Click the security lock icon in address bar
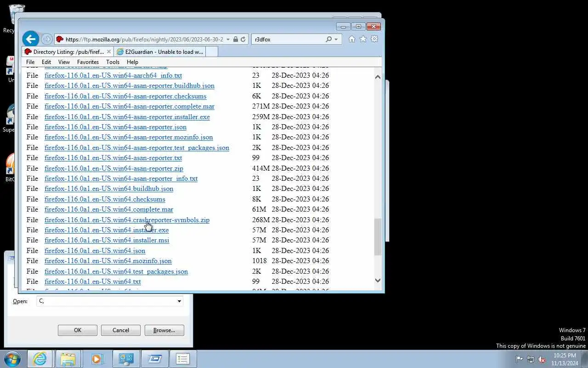The width and height of the screenshot is (588, 368). pos(235,40)
